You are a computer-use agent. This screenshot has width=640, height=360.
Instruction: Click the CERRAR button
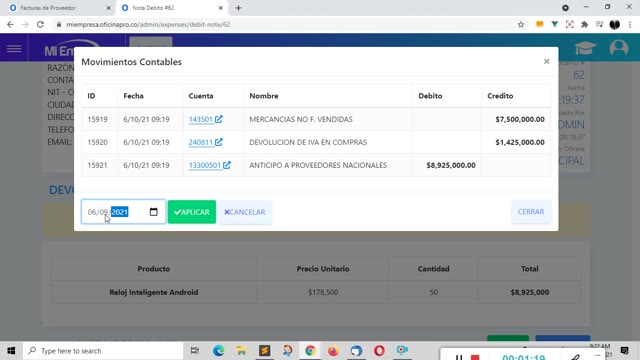[x=531, y=211]
